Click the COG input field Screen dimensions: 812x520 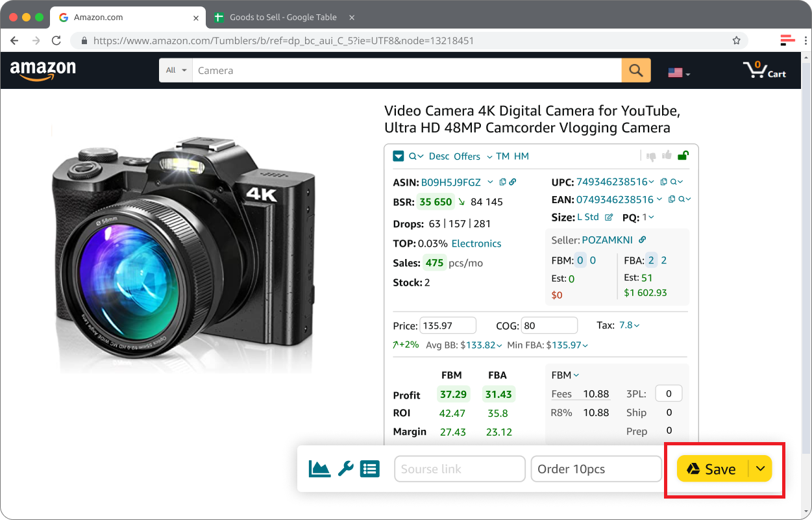pos(548,325)
